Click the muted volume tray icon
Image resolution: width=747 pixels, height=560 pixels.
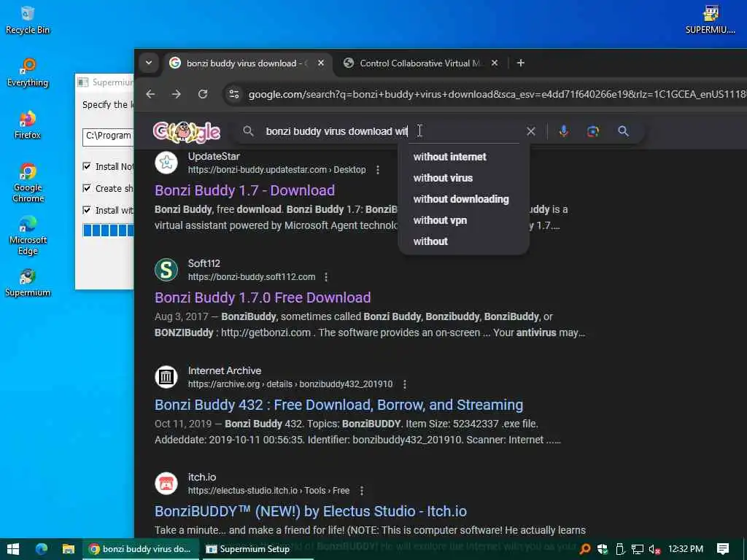click(x=654, y=549)
